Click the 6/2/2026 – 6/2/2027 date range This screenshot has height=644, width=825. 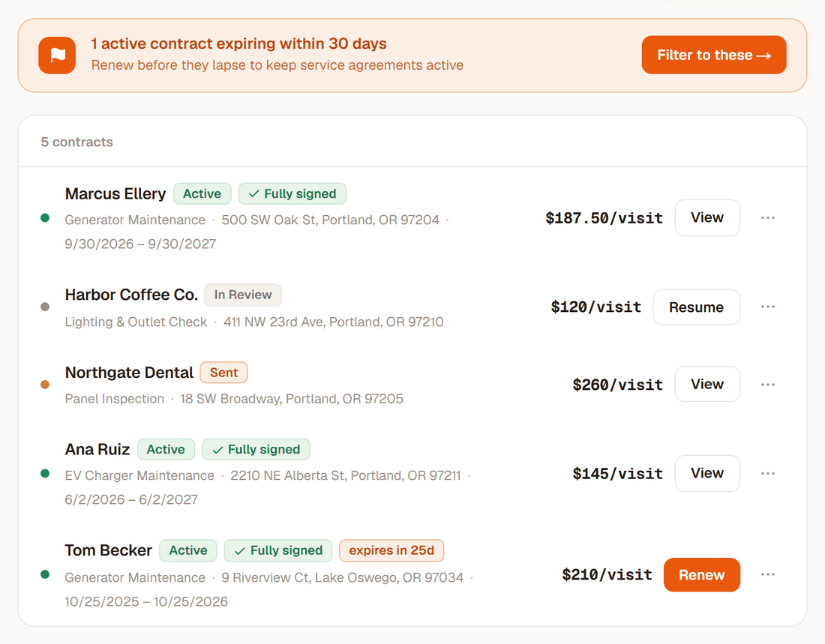(x=131, y=500)
